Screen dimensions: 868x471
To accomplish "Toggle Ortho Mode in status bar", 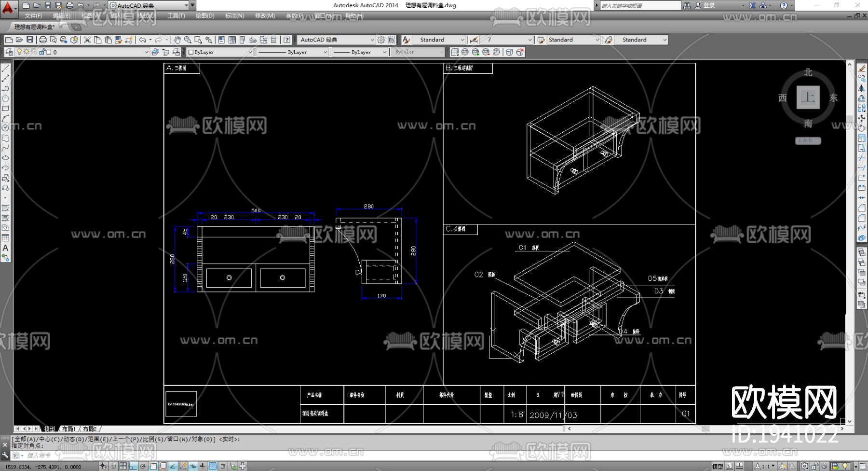I will (x=133, y=466).
